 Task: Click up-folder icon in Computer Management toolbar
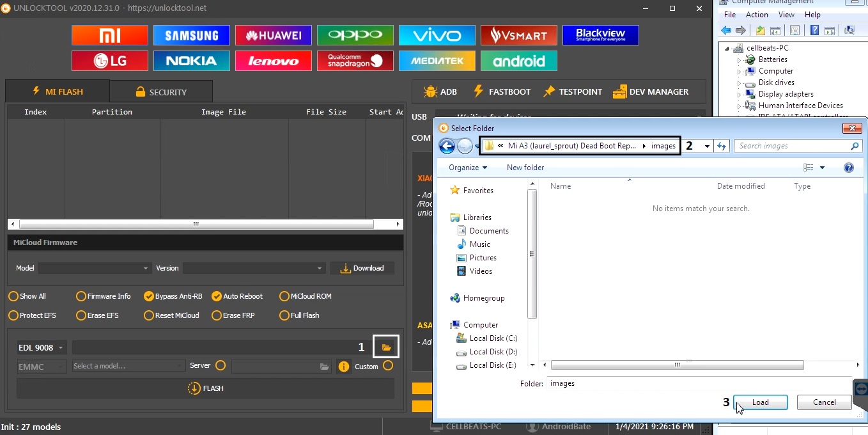[x=761, y=30]
